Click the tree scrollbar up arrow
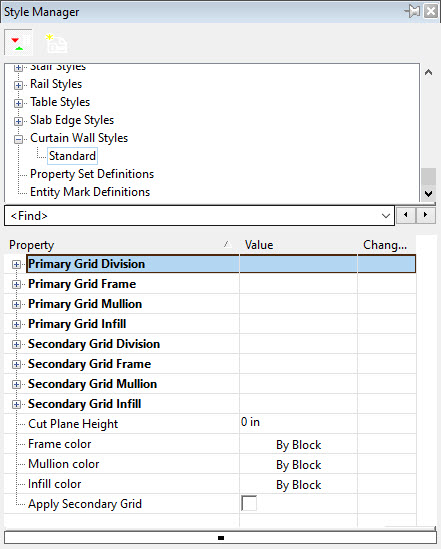Viewport: 441px width, 549px height. pyautogui.click(x=428, y=72)
